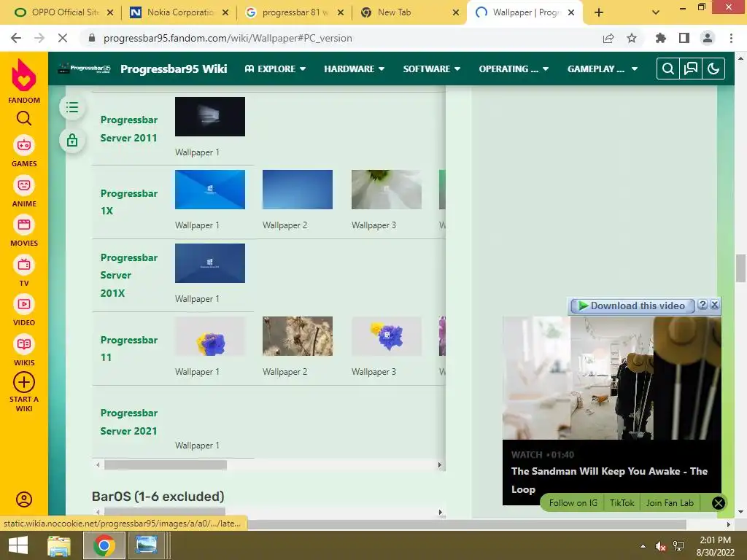Image resolution: width=747 pixels, height=560 pixels.
Task: Switch to the progressbar 81 Google tab
Action: (293, 12)
